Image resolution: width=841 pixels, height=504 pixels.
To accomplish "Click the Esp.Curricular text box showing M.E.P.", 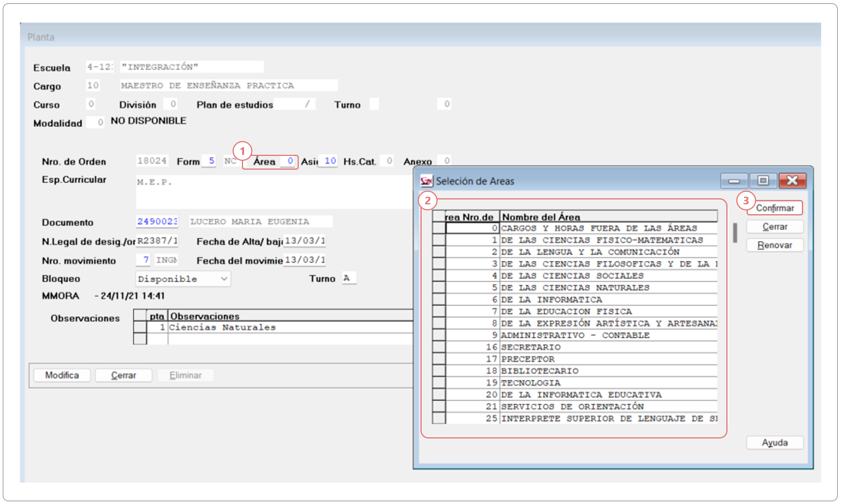I will [273, 192].
